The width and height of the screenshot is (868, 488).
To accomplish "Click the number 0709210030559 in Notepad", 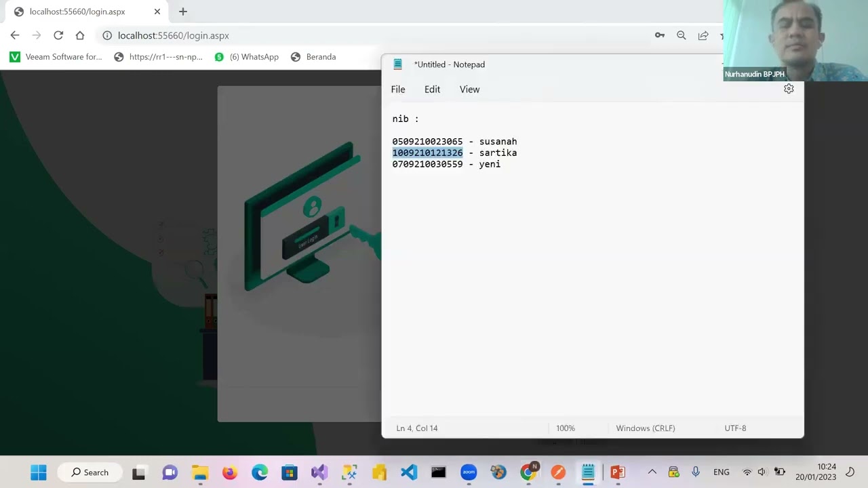I will (427, 164).
